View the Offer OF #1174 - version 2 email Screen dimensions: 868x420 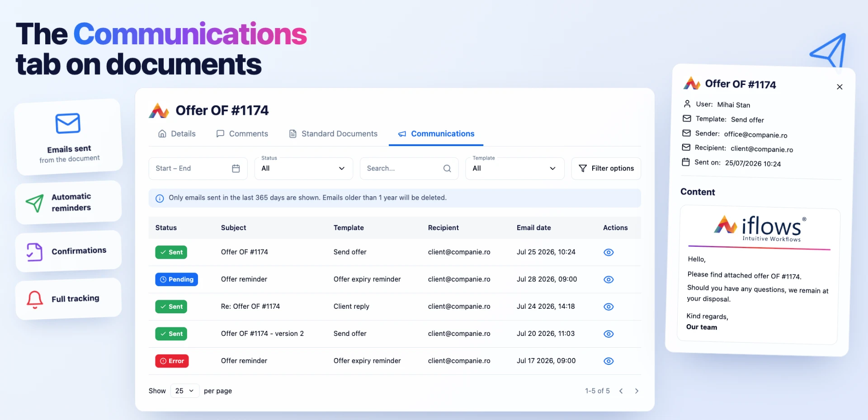(609, 334)
